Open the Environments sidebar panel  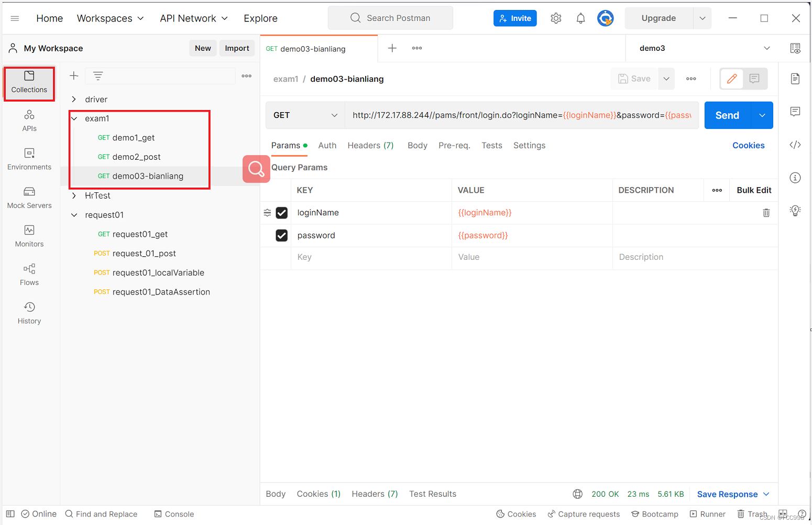(x=29, y=159)
